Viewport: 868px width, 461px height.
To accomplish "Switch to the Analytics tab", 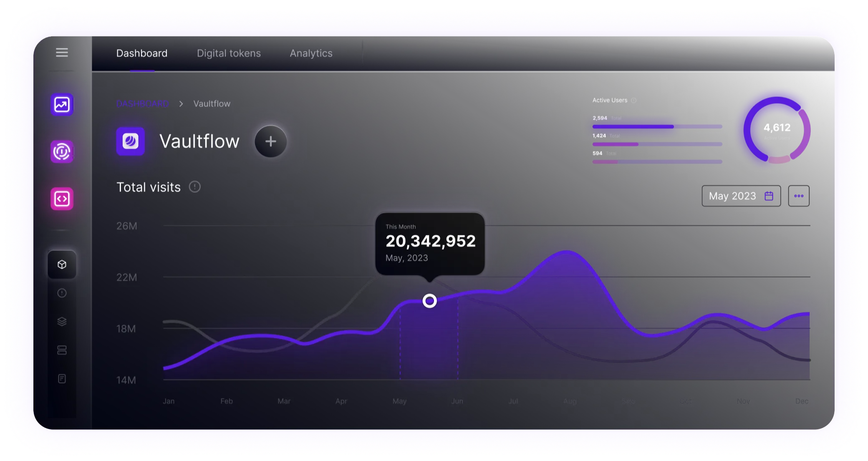I will click(x=311, y=53).
